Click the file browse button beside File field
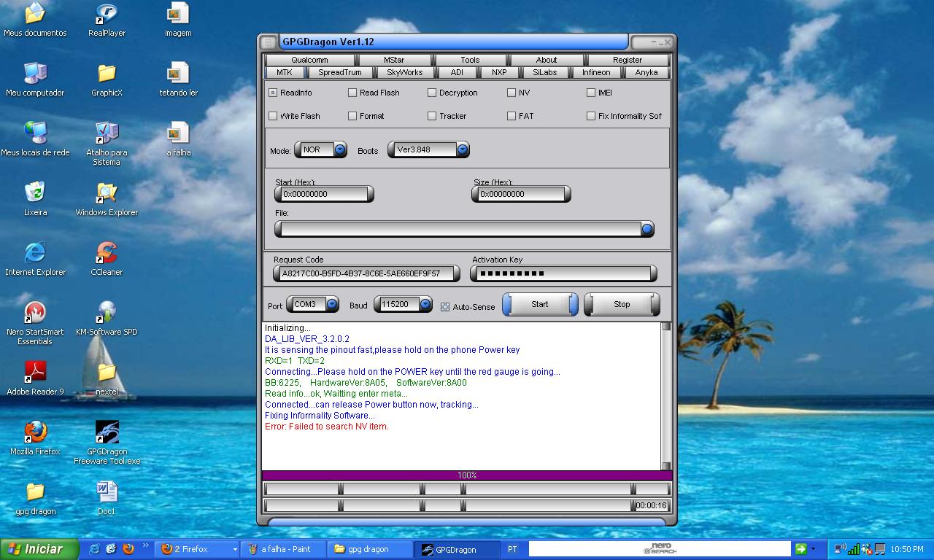 647,229
